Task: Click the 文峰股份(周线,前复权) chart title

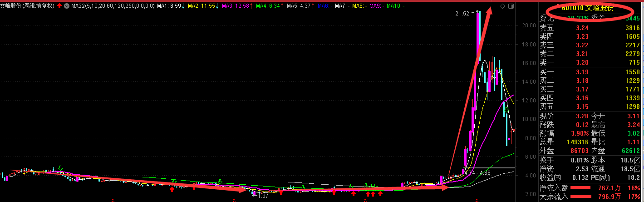Action: (27, 6)
